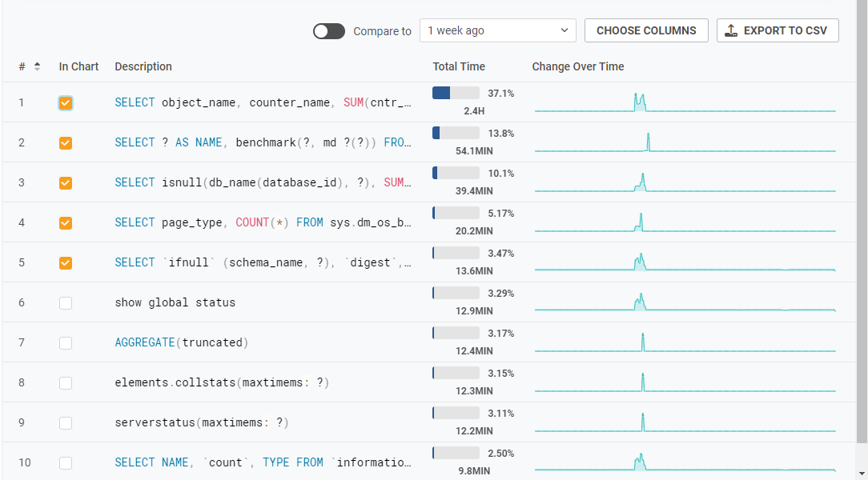This screenshot has width=868, height=480.
Task: Click the Change Over Time header
Action: click(x=577, y=67)
